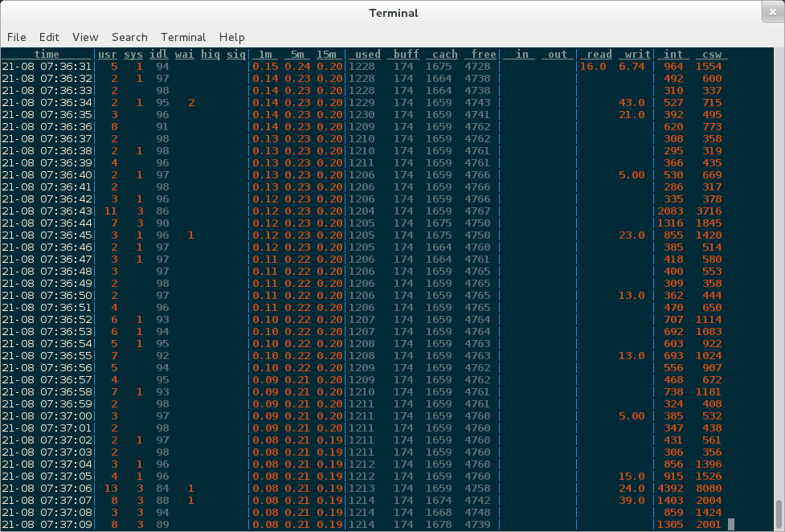
Task: Open the Search menu
Action: coord(129,37)
